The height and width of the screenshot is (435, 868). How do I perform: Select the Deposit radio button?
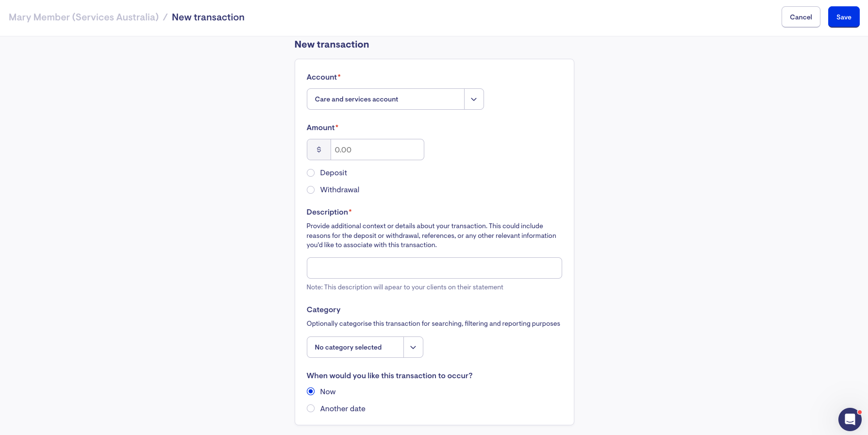click(x=311, y=173)
